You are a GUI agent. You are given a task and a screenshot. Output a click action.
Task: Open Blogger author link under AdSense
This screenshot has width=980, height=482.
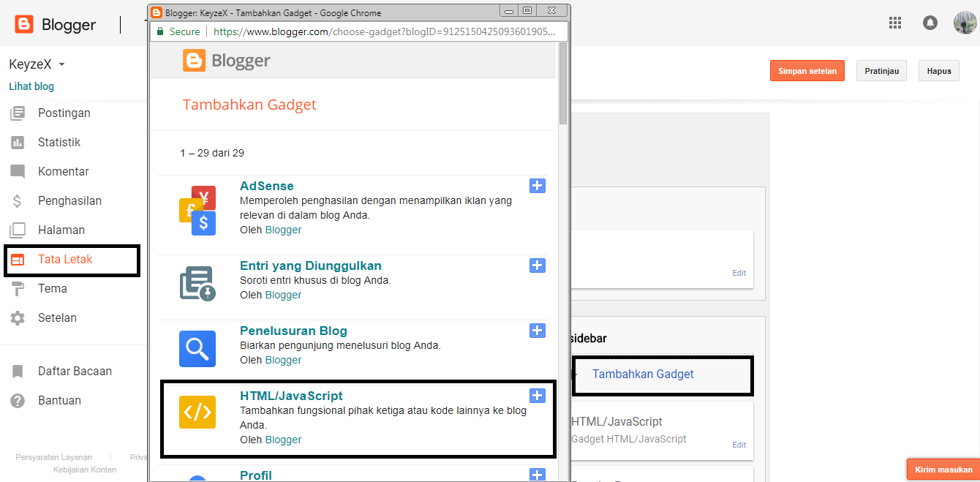click(283, 230)
